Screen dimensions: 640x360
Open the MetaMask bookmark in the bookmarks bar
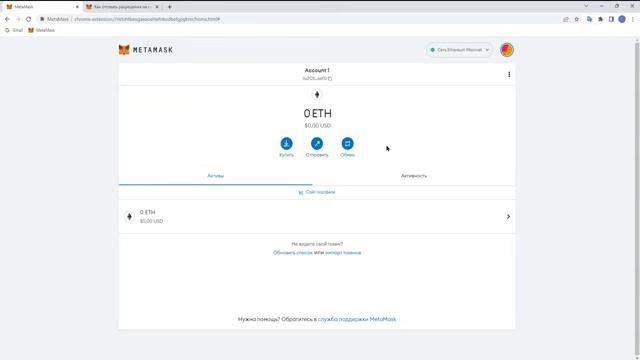(x=41, y=30)
